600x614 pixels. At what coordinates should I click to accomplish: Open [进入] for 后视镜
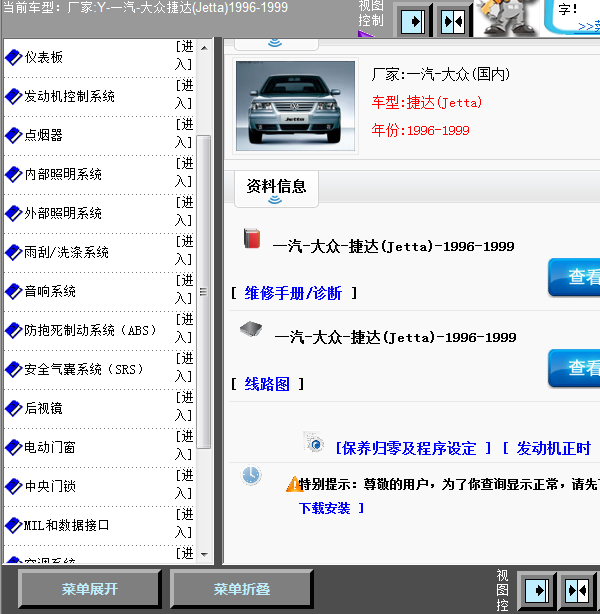184,406
